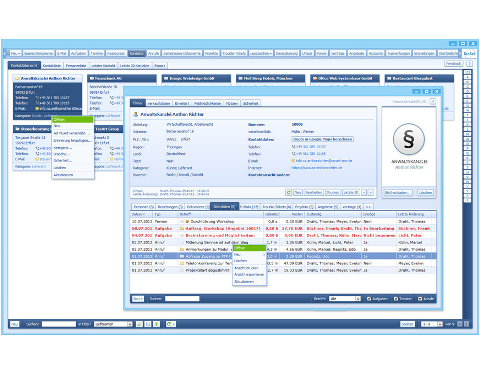Screen dimensions: 480x368
Task: Click folder icon of Telefonkonferenz activity row
Action: pos(182,263)
